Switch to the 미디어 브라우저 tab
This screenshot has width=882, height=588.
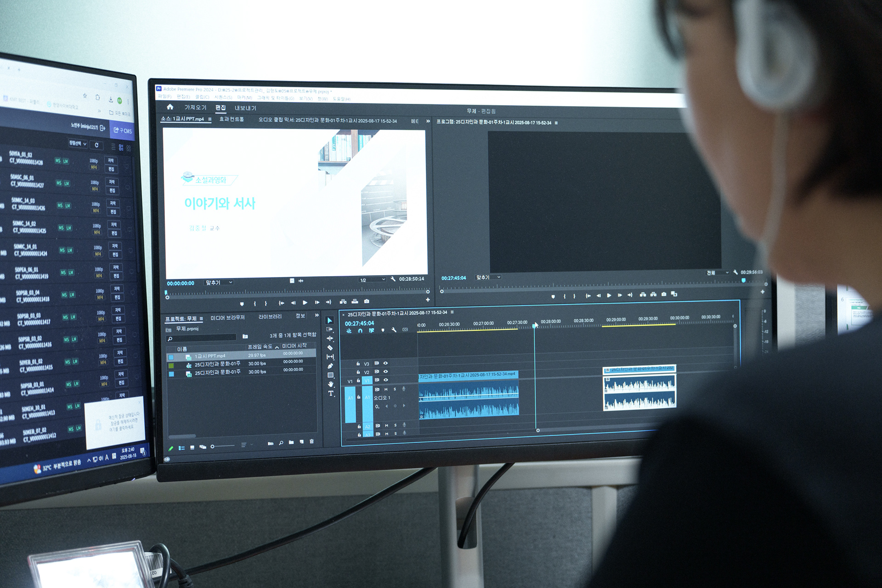(x=227, y=317)
